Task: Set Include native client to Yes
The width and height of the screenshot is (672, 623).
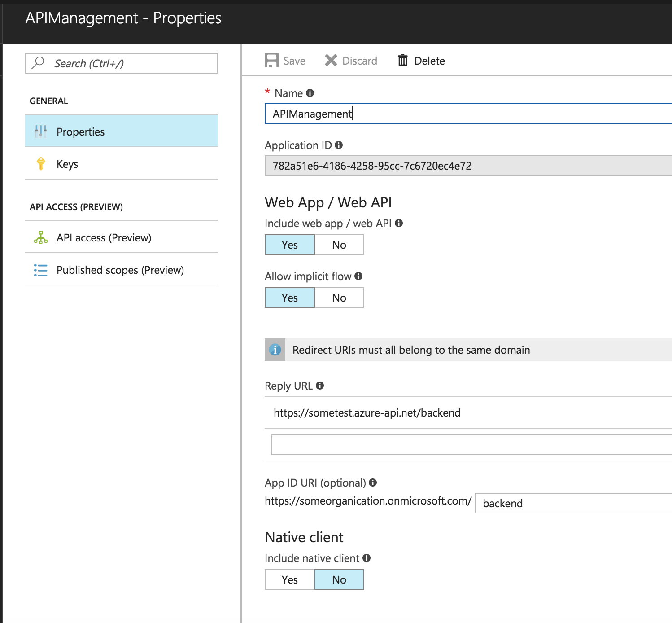Action: pos(290,580)
